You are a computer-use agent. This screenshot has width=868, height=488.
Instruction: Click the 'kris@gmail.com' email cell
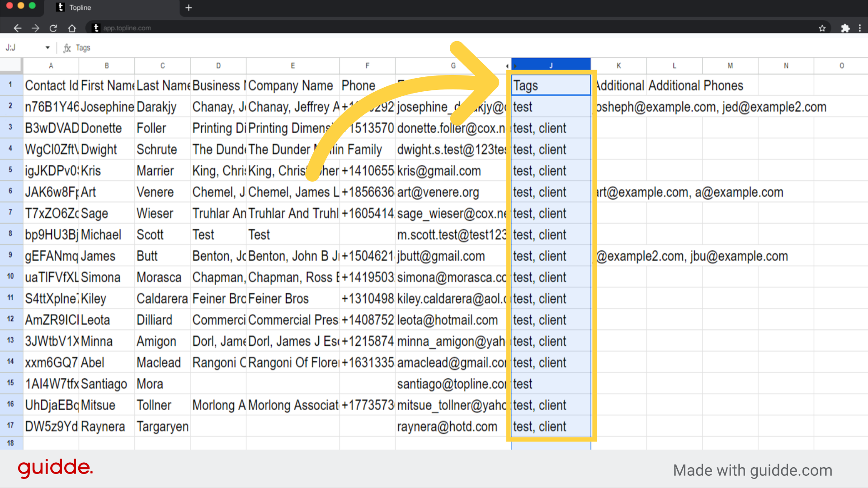453,171
